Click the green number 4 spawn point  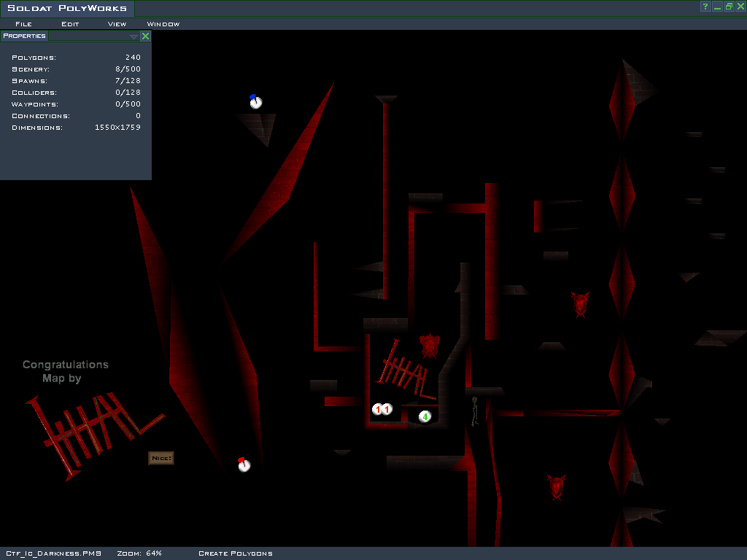point(425,416)
